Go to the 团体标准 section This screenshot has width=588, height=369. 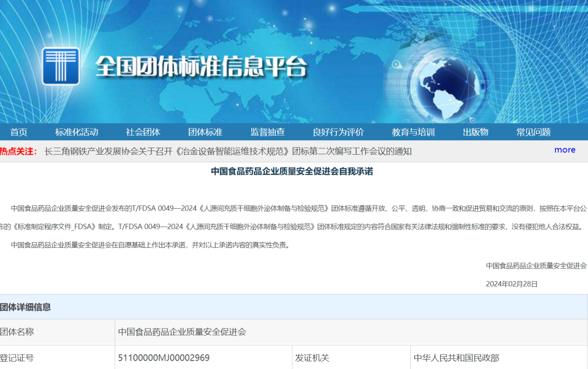coord(205,132)
